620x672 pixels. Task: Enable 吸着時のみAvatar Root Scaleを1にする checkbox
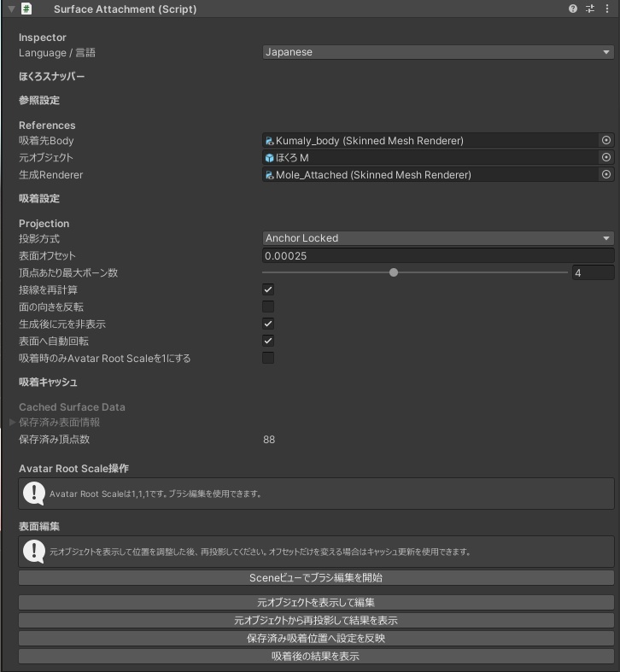point(268,358)
